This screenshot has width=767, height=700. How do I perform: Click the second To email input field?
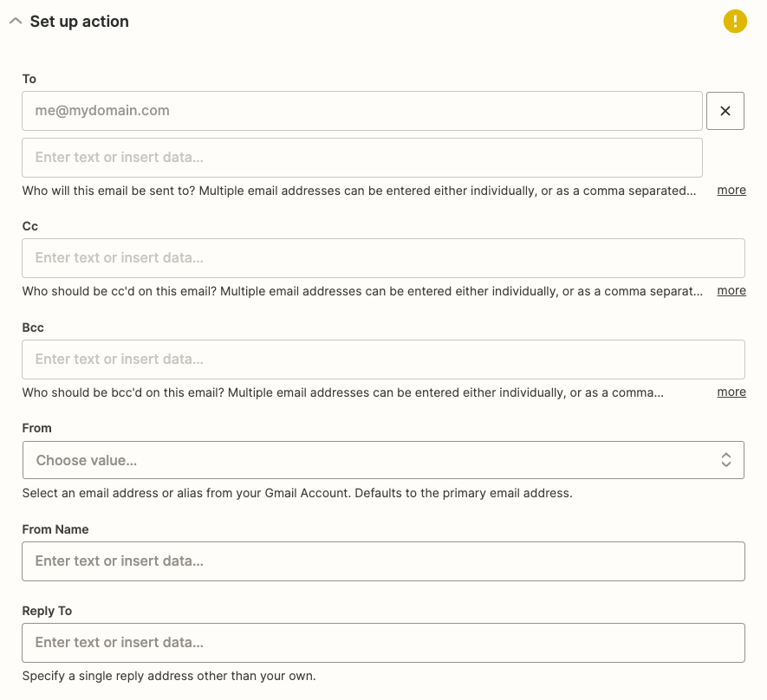tap(362, 158)
